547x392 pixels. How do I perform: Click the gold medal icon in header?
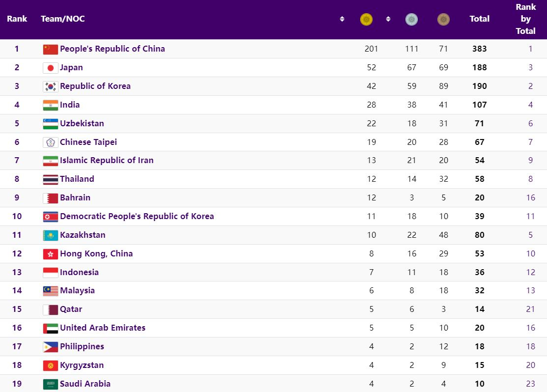[x=366, y=19]
